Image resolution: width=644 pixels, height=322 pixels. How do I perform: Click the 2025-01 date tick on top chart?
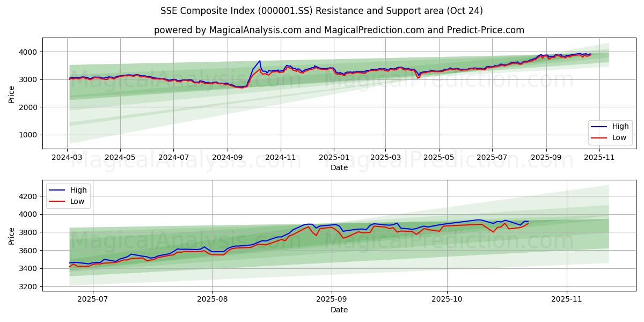point(334,158)
